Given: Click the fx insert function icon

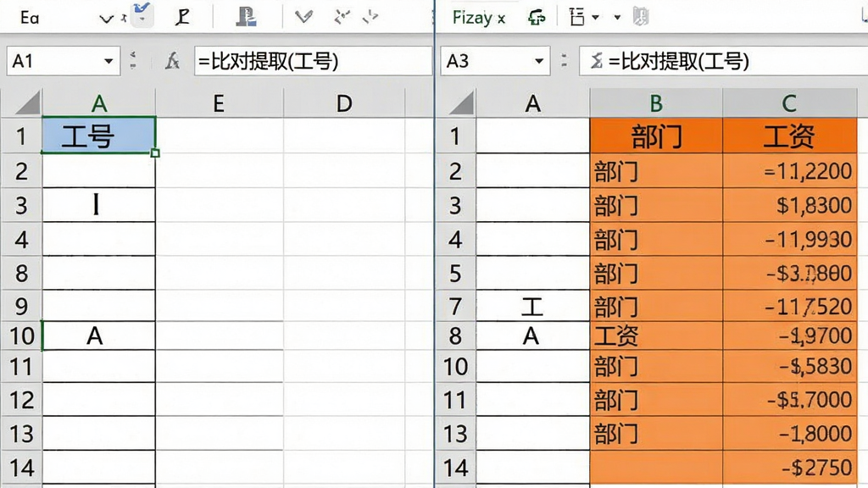Looking at the screenshot, I should (172, 61).
